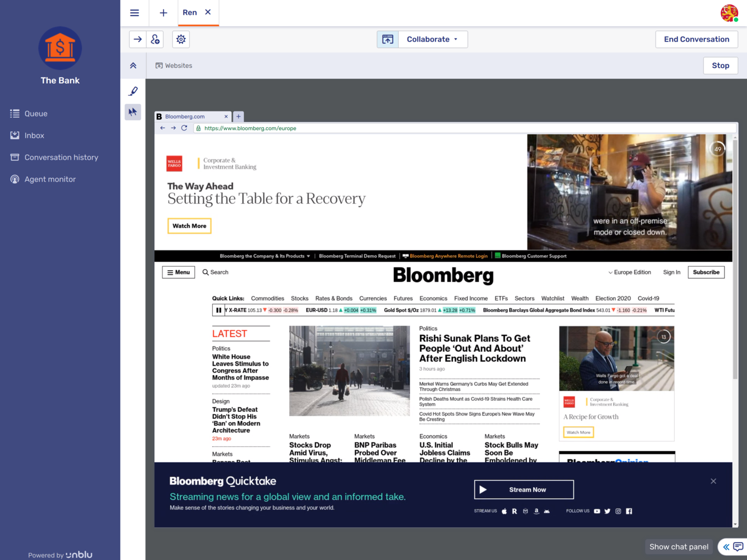
Task: Open the Inbox from the sidebar
Action: pos(34,135)
